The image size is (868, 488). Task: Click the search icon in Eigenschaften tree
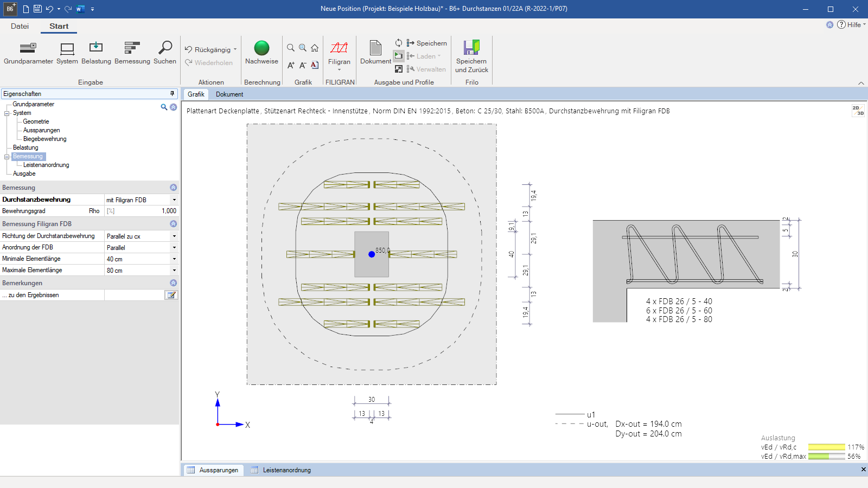[x=164, y=107]
